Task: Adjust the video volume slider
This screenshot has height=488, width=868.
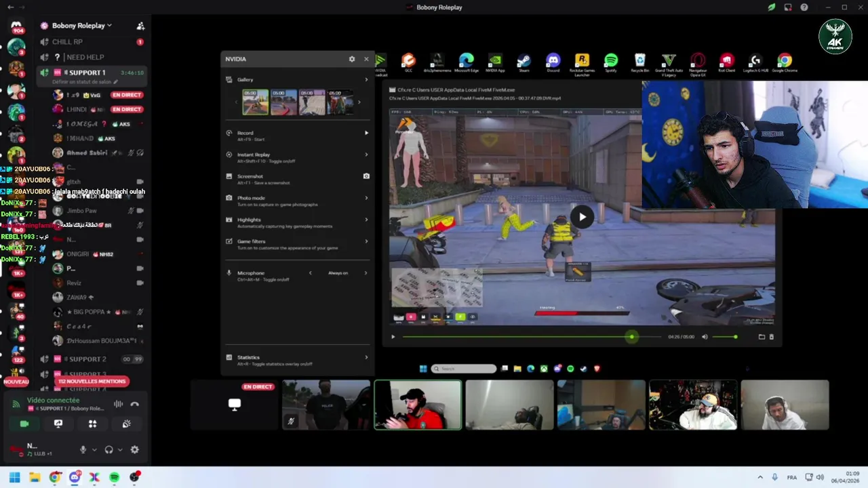Action: (726, 337)
